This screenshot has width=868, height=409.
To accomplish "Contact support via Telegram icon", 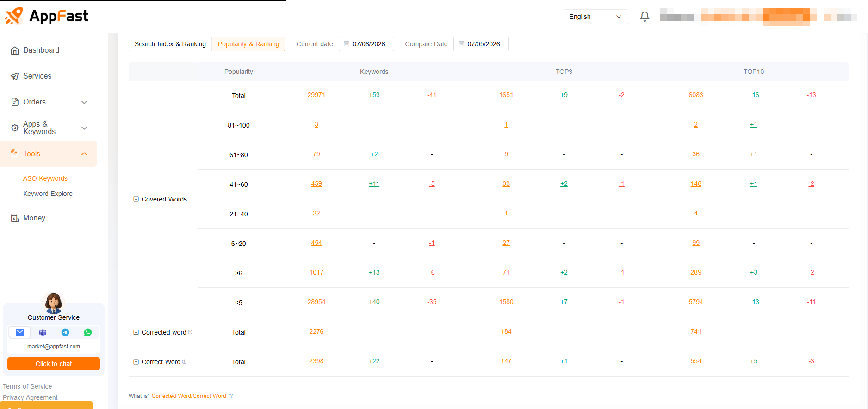I will click(x=65, y=332).
